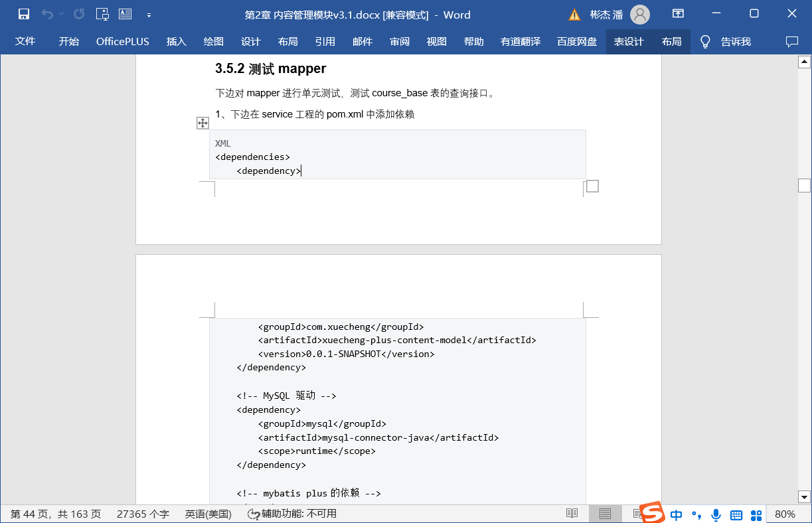Click the XML label in the code block

(x=223, y=143)
